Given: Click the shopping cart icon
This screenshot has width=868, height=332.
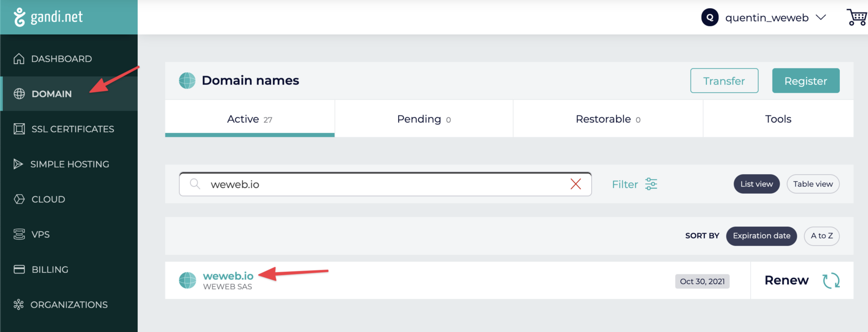Looking at the screenshot, I should coord(857,17).
